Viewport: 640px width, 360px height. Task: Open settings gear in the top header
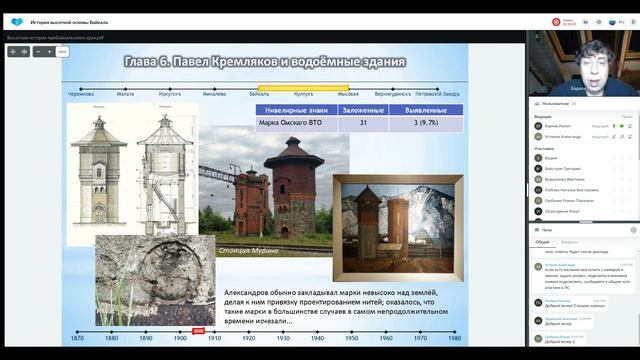pyautogui.click(x=599, y=22)
